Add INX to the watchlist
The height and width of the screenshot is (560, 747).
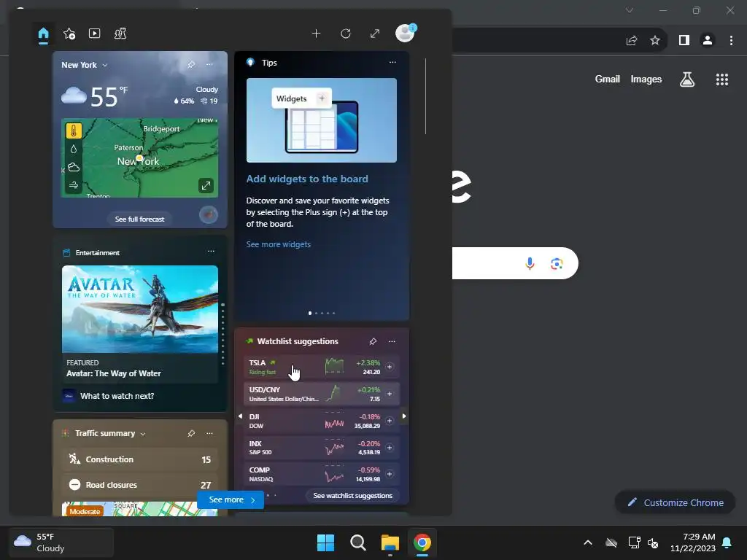pyautogui.click(x=390, y=448)
